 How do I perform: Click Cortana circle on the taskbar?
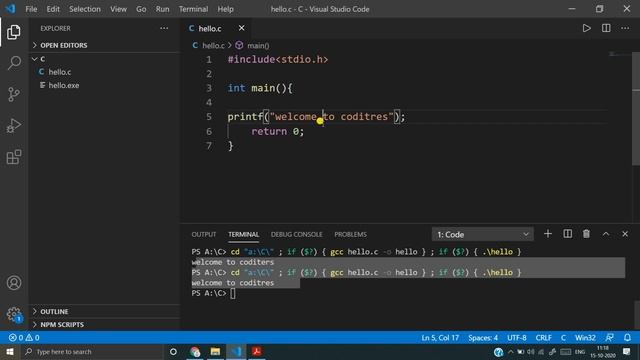point(173,351)
